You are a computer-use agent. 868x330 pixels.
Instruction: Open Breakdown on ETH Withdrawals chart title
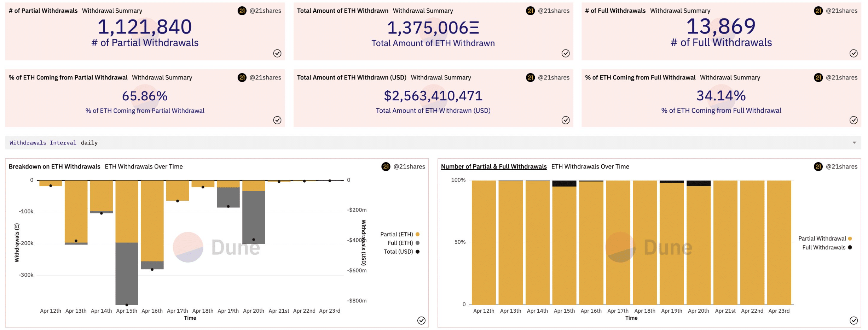pyautogui.click(x=54, y=166)
